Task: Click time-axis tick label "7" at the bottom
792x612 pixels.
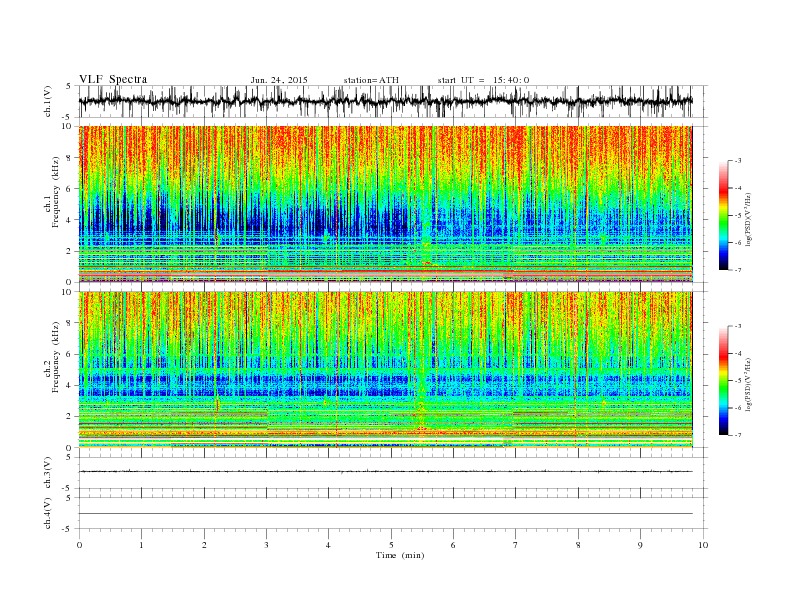Action: 516,545
